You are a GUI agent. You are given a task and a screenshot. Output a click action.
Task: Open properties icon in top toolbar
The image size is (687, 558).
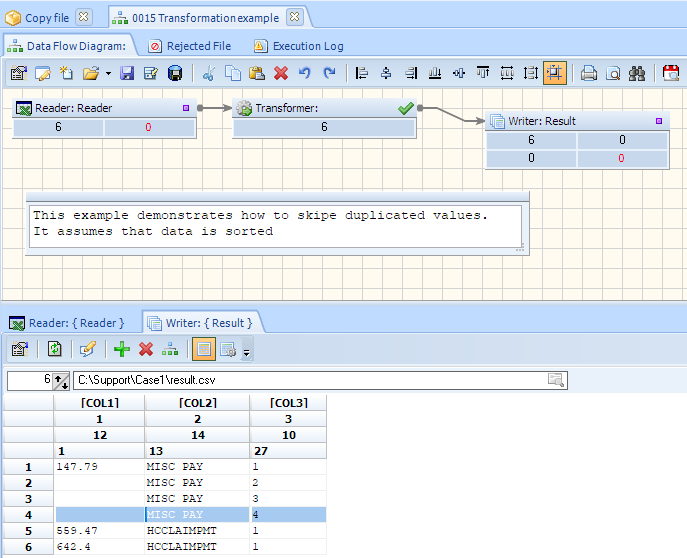pos(19,73)
